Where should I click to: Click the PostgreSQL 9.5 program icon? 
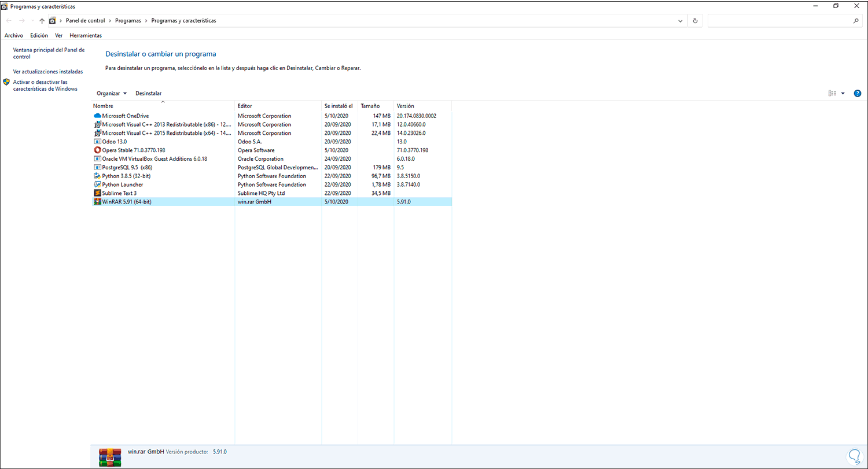(97, 167)
